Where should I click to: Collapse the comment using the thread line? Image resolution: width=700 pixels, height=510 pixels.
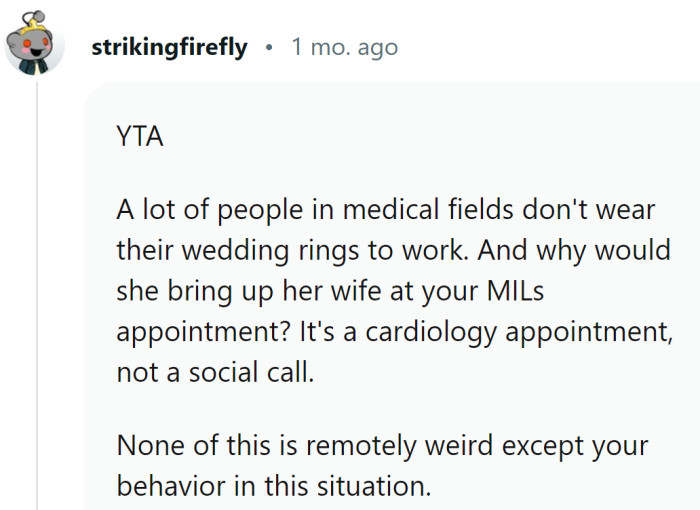click(x=37, y=300)
